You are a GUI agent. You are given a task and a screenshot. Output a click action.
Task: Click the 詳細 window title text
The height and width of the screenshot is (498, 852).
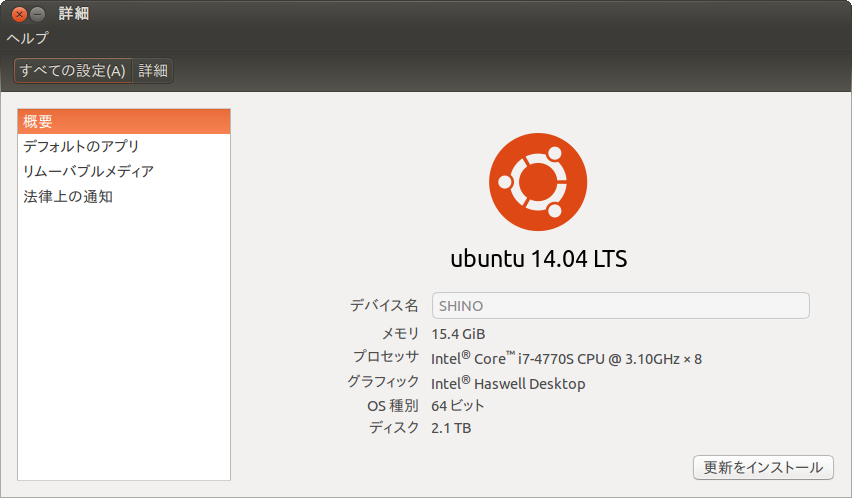(x=74, y=14)
